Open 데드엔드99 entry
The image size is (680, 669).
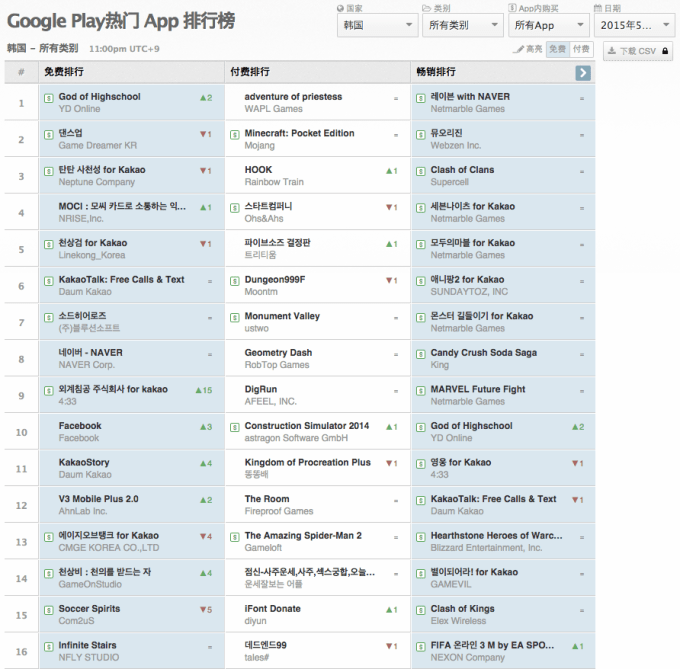[x=265, y=645]
